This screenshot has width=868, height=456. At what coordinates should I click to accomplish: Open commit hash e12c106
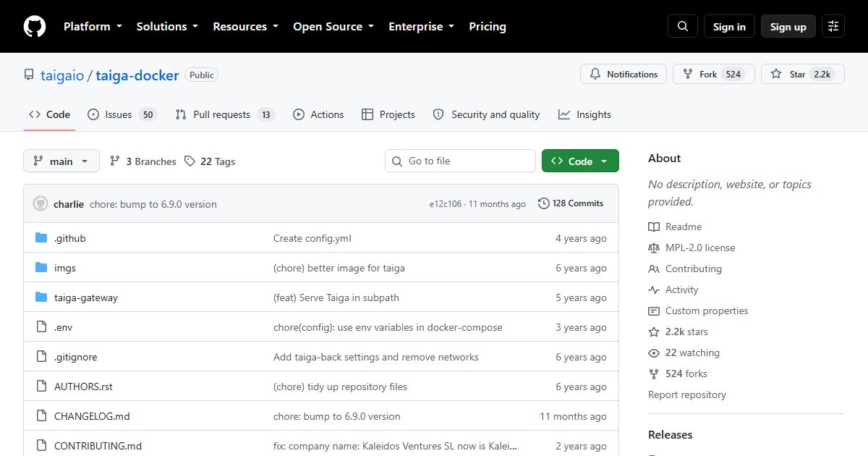point(446,204)
